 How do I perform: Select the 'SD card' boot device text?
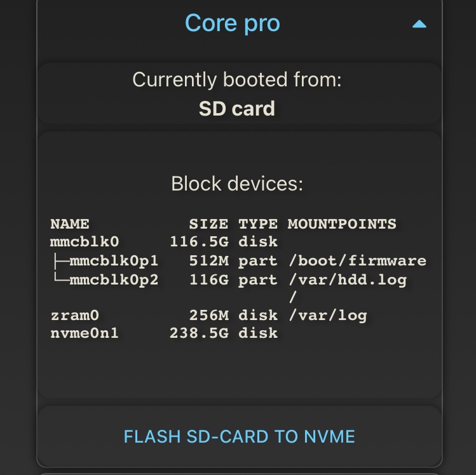237,109
